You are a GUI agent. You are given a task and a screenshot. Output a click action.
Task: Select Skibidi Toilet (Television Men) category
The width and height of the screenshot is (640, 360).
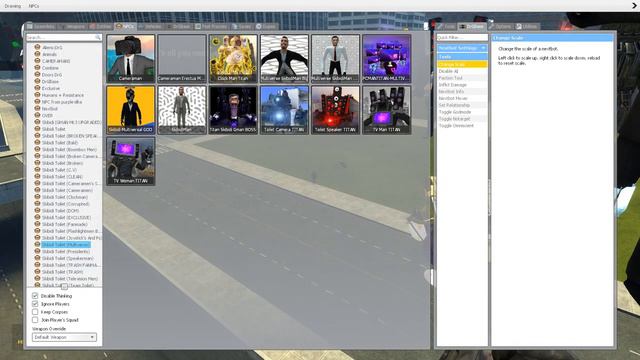click(70, 279)
